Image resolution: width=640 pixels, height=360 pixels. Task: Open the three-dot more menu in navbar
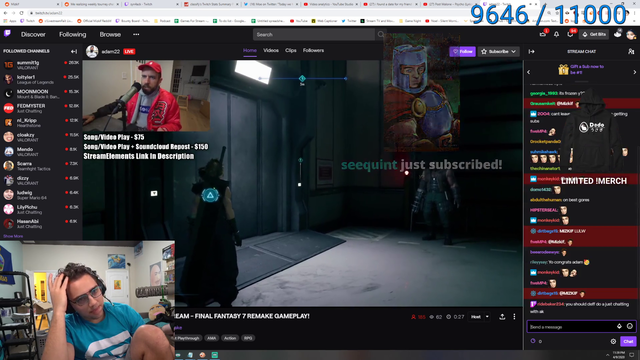tap(136, 35)
